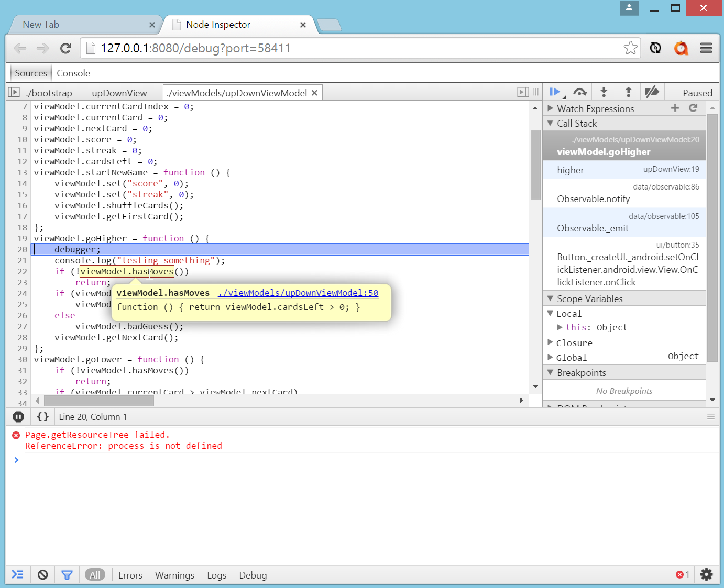Image resolution: width=724 pixels, height=588 pixels.
Task: Follow the ./viewModels/upDownViewModel:50 link
Action: point(298,293)
